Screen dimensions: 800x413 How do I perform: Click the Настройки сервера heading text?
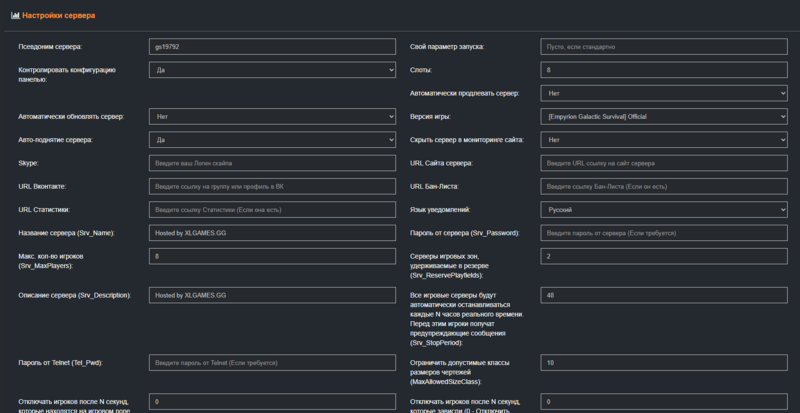(58, 15)
